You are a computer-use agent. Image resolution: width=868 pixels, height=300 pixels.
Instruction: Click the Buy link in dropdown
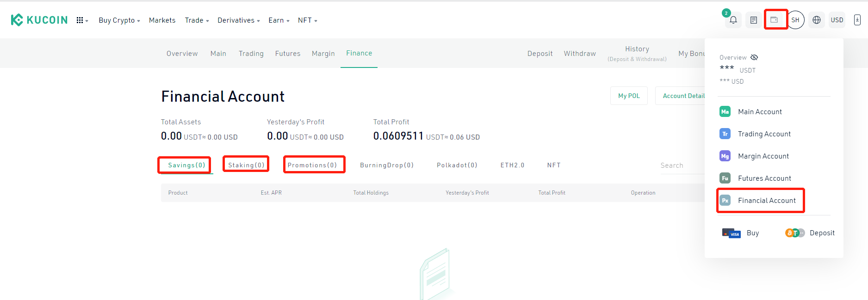(753, 233)
